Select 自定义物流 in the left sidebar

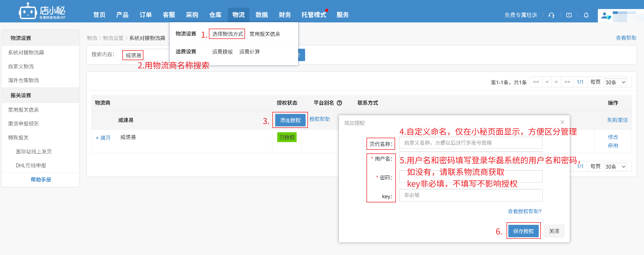coord(21,67)
